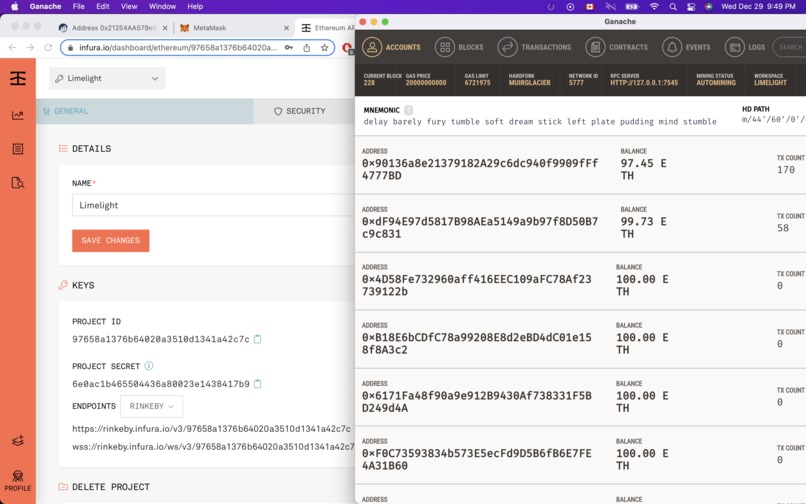Click the Ganache search box
The width and height of the screenshot is (806, 504).
pyautogui.click(x=789, y=47)
